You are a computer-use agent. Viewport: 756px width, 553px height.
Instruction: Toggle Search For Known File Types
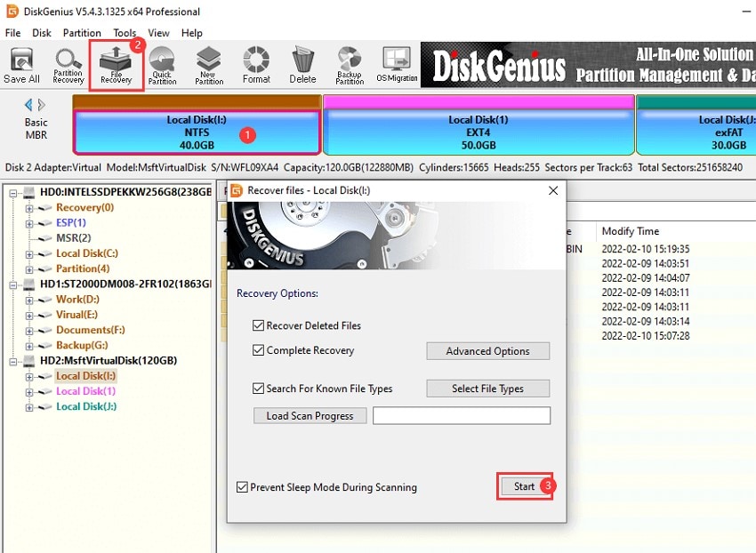tap(258, 389)
